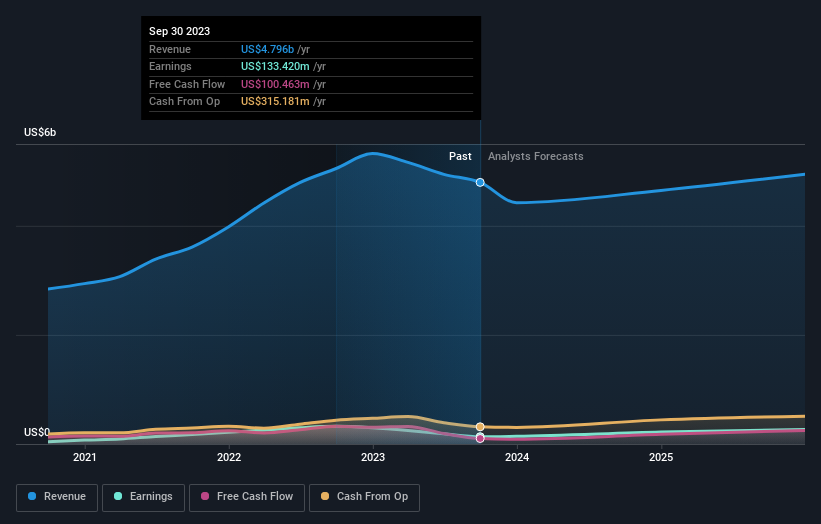Viewport: 821px width, 524px height.
Task: Click the Past label
Action: (x=460, y=156)
